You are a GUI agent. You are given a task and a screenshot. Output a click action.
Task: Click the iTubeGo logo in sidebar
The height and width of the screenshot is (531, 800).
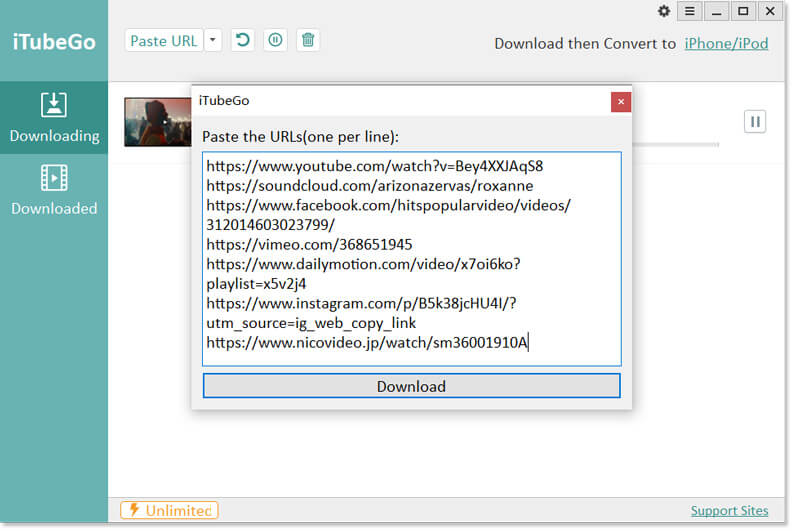[54, 41]
